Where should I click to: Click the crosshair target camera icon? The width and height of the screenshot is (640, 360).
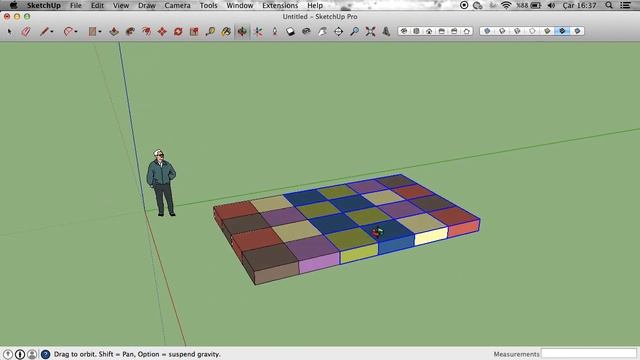338,31
